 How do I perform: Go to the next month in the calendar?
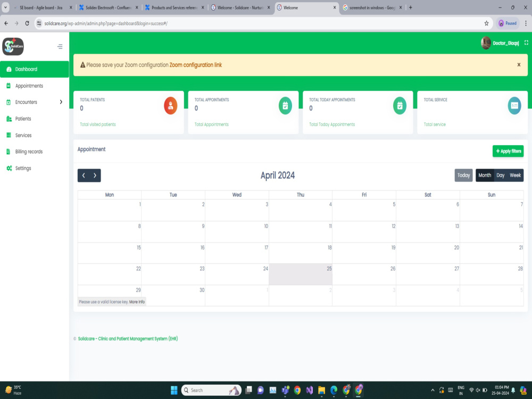point(95,176)
